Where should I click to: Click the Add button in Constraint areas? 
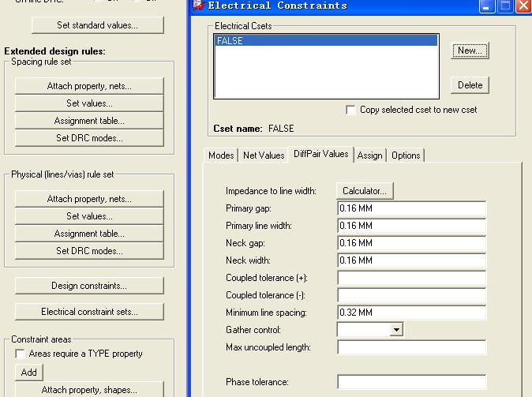pyautogui.click(x=29, y=373)
